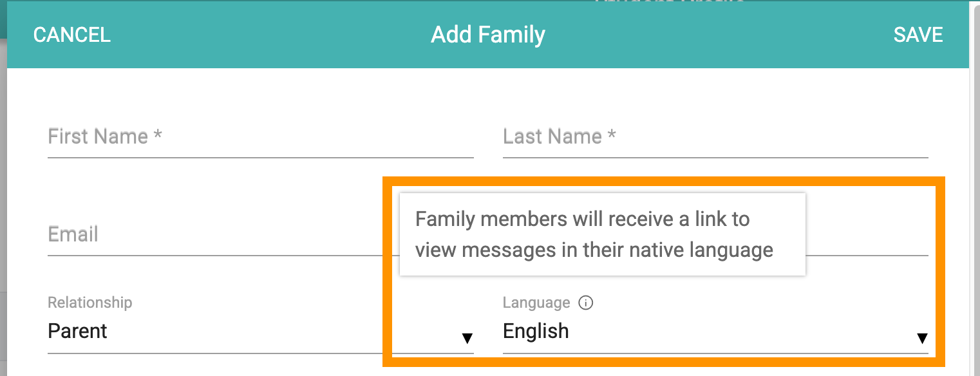980x376 pixels.
Task: Click the dimmed background left of dialog
Action: point(3,193)
